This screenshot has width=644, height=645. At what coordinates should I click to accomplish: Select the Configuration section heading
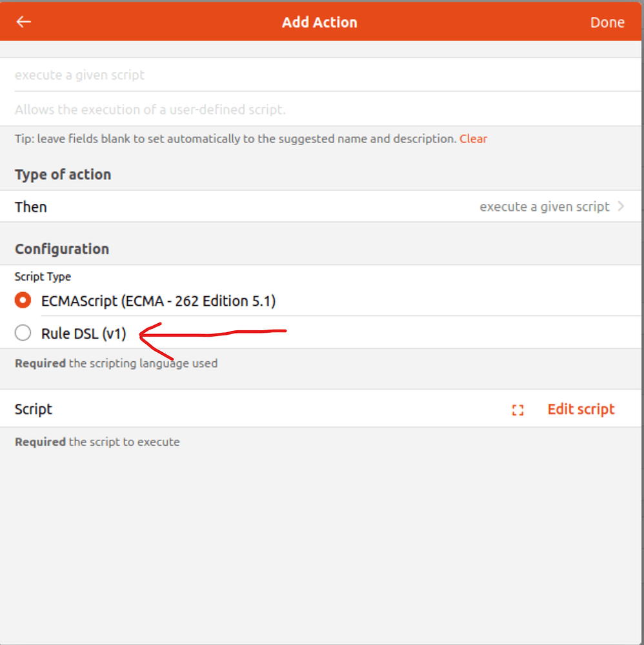click(x=61, y=249)
